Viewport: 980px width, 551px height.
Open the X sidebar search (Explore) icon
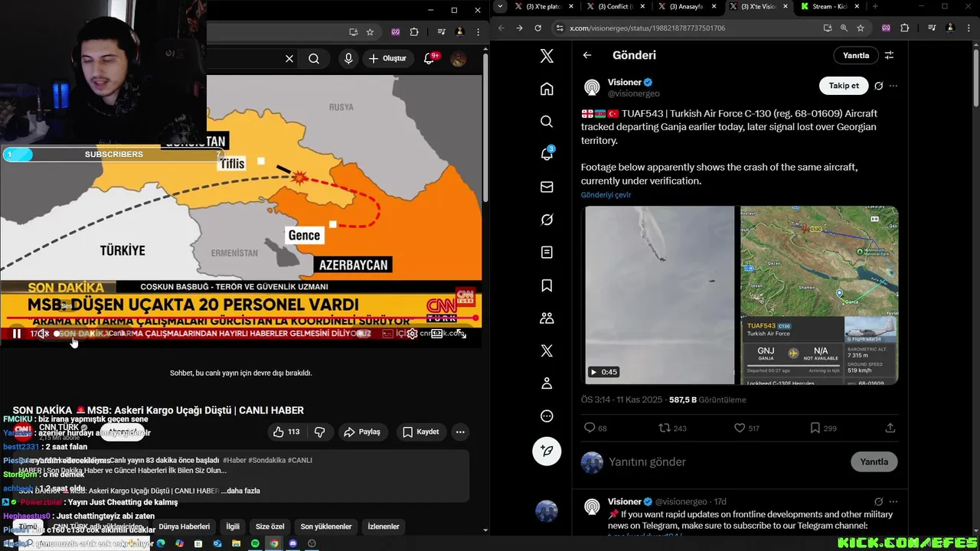coord(547,122)
